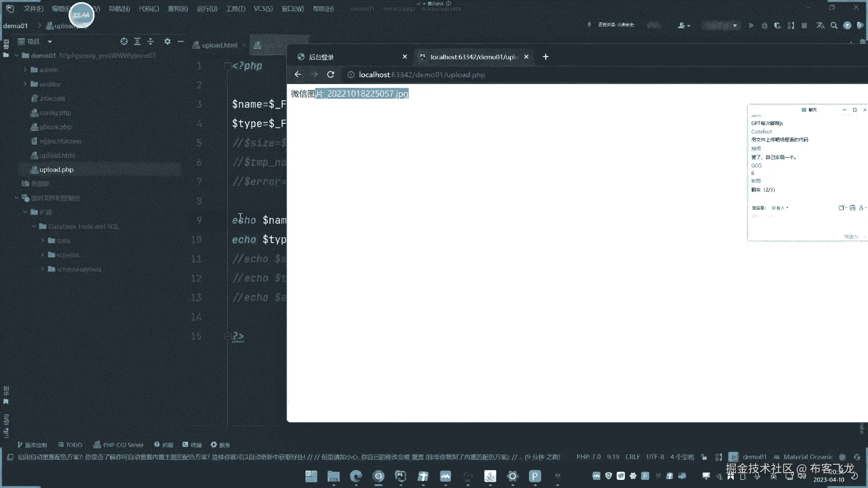Expand the admin folder
868x488 pixels.
pyautogui.click(x=25, y=70)
